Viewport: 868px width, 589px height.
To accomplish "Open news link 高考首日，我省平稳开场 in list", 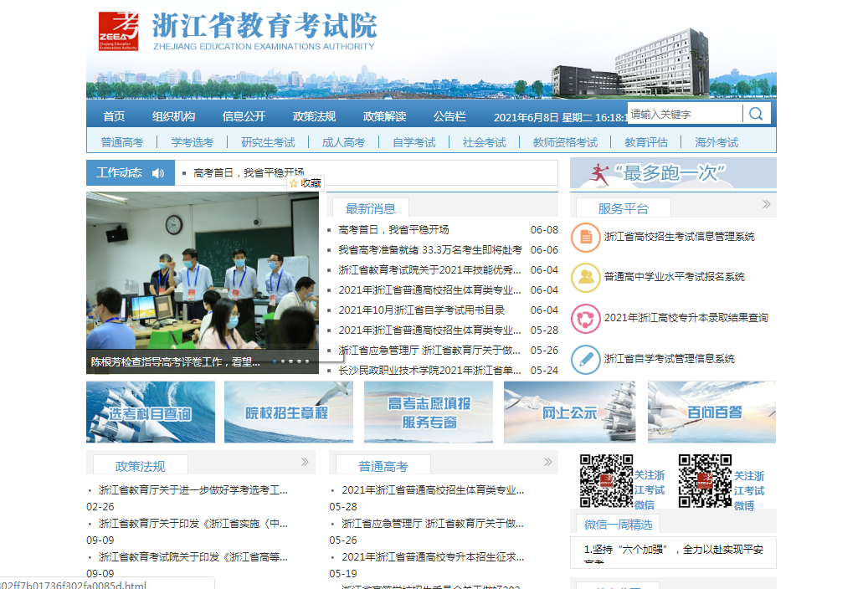I will (x=393, y=230).
